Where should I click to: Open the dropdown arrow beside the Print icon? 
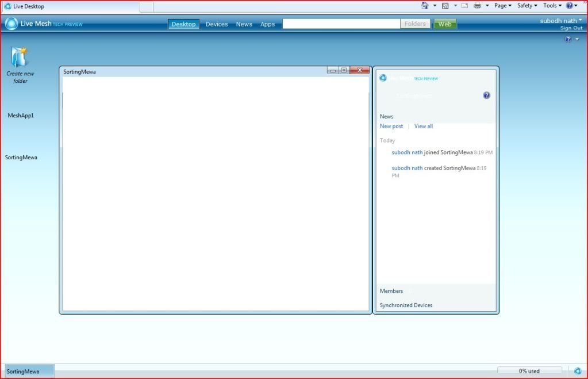tap(487, 6)
